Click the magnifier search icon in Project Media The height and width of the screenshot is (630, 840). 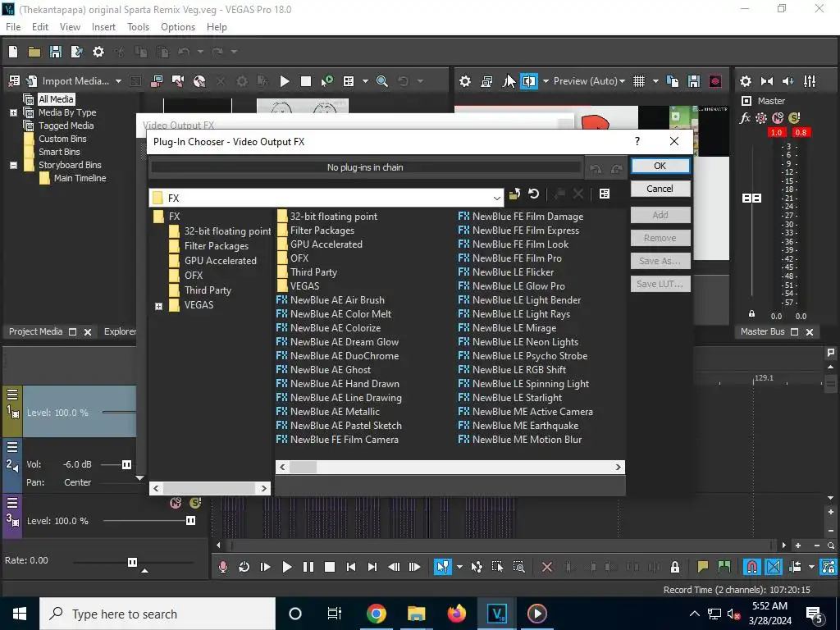(382, 81)
